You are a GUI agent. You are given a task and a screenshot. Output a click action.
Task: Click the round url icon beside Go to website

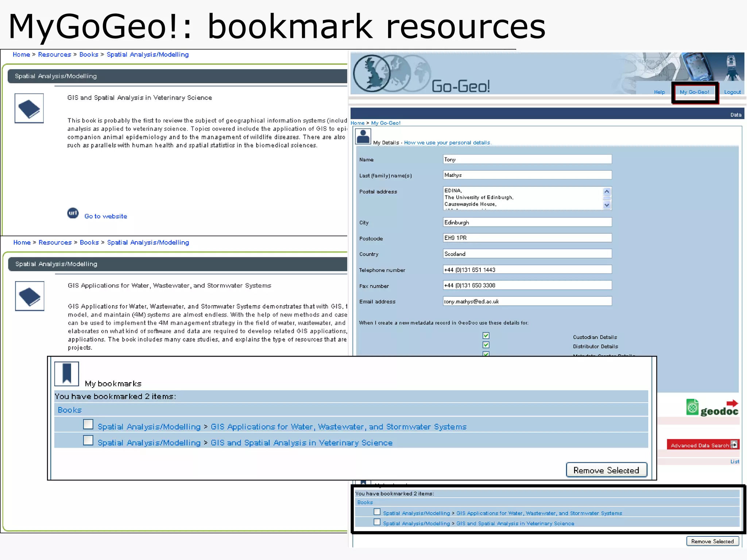(x=73, y=213)
